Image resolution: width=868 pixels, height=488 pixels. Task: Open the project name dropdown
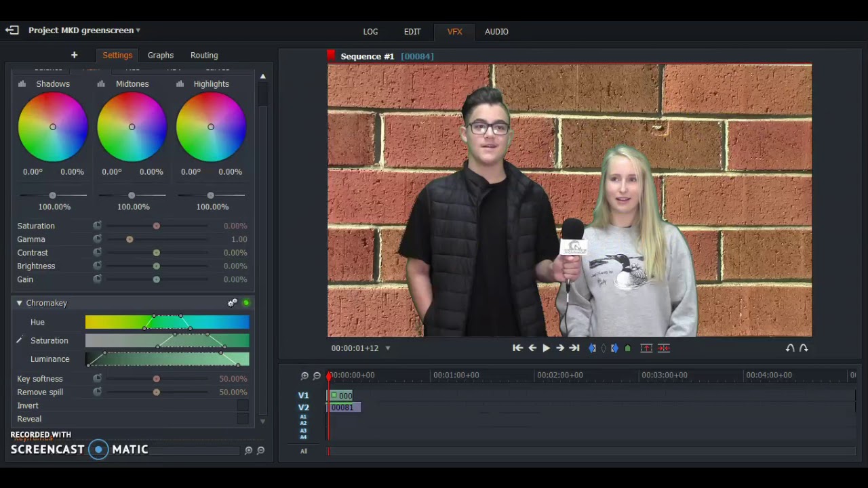pyautogui.click(x=138, y=30)
